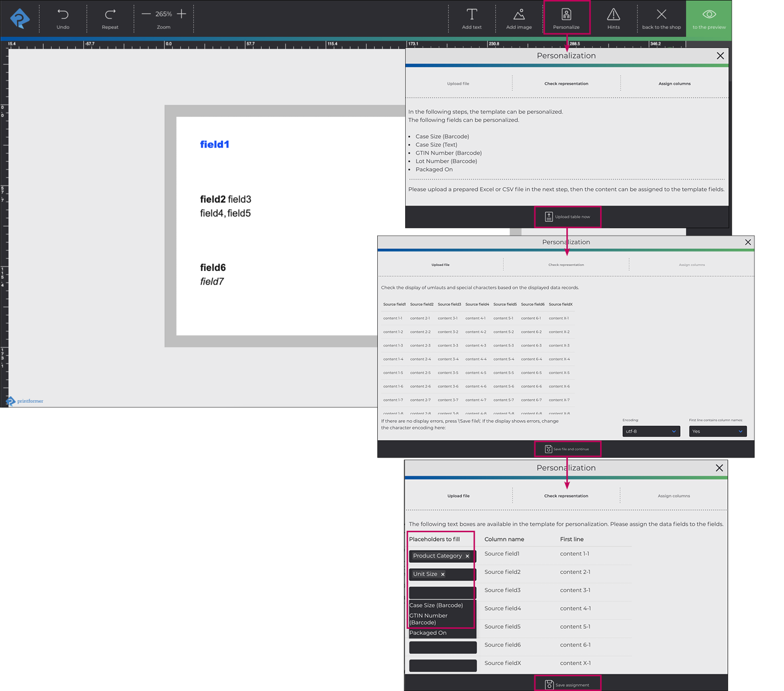
Task: Remove the Unit Size placeholder tag
Action: click(443, 575)
